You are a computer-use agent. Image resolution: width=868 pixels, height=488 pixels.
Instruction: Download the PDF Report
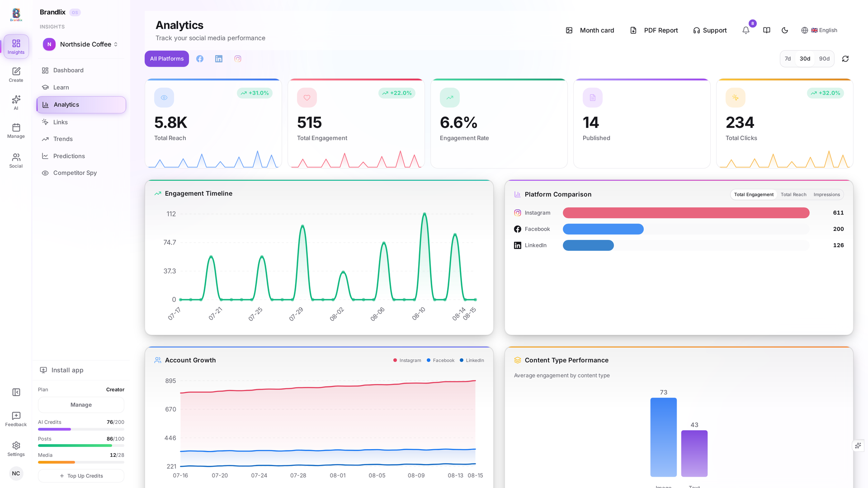[x=654, y=30]
